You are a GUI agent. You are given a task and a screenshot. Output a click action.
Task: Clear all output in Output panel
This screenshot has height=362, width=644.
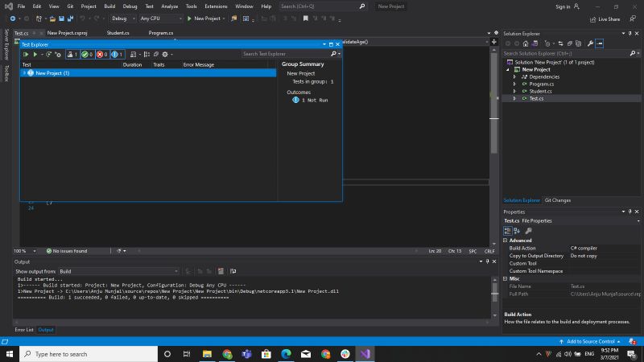(x=221, y=271)
